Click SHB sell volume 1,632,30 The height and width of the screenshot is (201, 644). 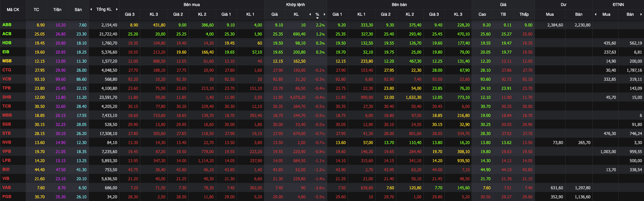pos(413,97)
